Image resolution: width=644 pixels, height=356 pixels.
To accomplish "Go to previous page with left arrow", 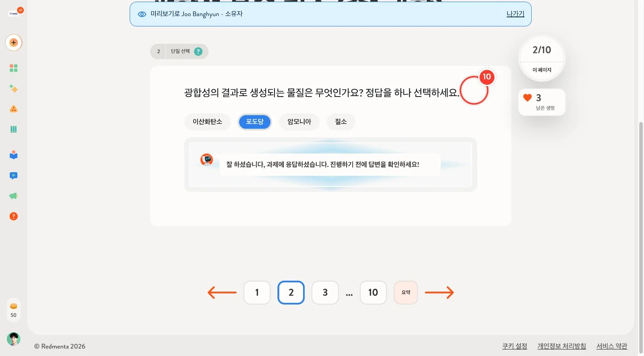I will 222,292.
